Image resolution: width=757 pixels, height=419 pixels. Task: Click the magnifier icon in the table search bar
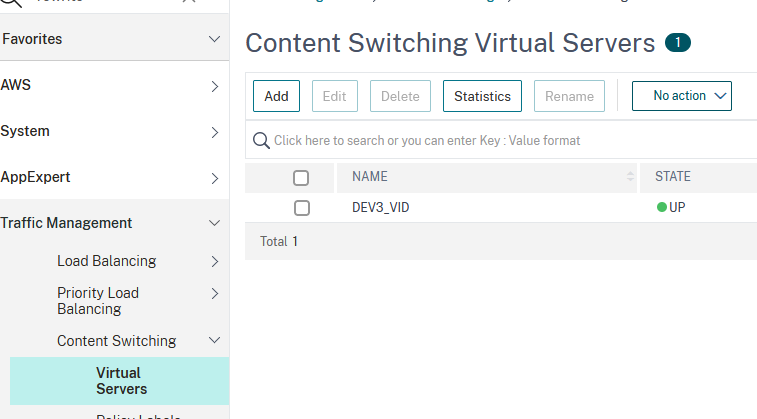pos(261,141)
